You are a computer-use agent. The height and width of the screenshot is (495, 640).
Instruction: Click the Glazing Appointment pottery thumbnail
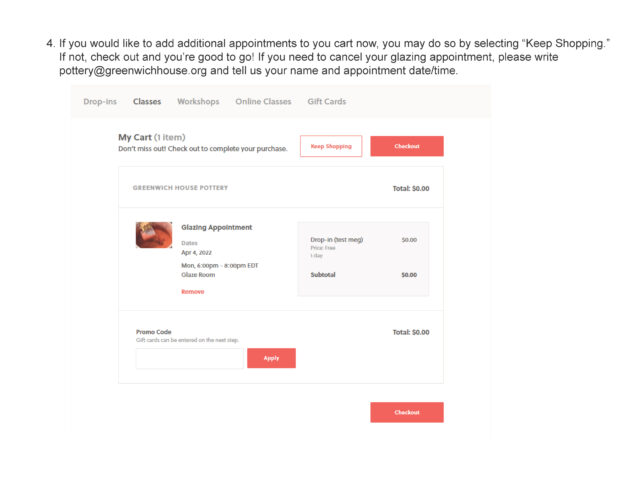154,235
